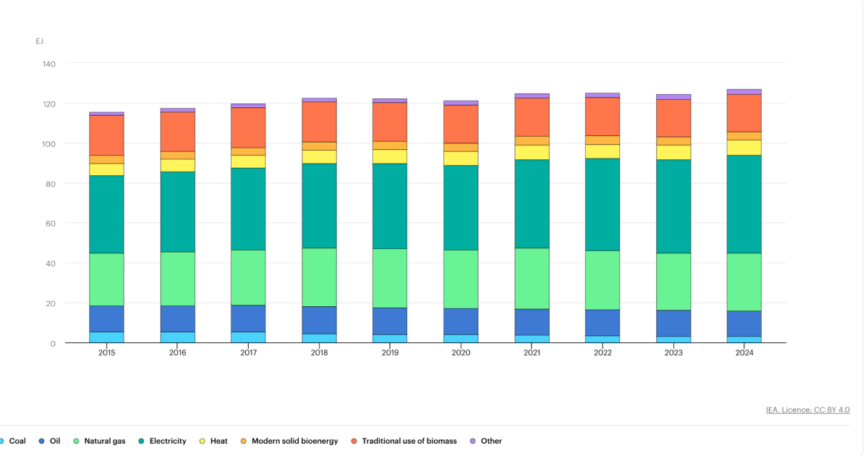Image resolution: width=868 pixels, height=456 pixels.
Task: Hide the Traditional use of biomass label
Action: tap(409, 441)
